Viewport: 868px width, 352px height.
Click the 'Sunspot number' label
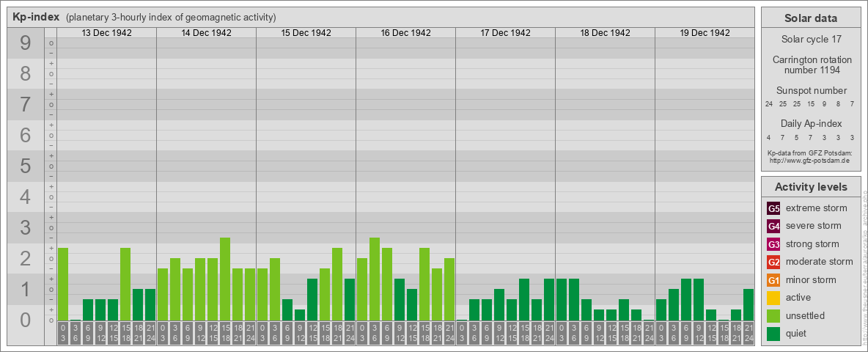coord(812,91)
